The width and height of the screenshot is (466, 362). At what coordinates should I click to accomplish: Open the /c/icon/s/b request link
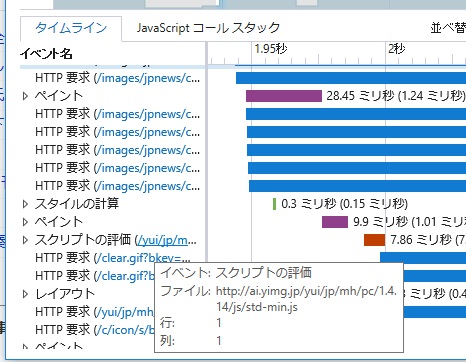(x=125, y=330)
